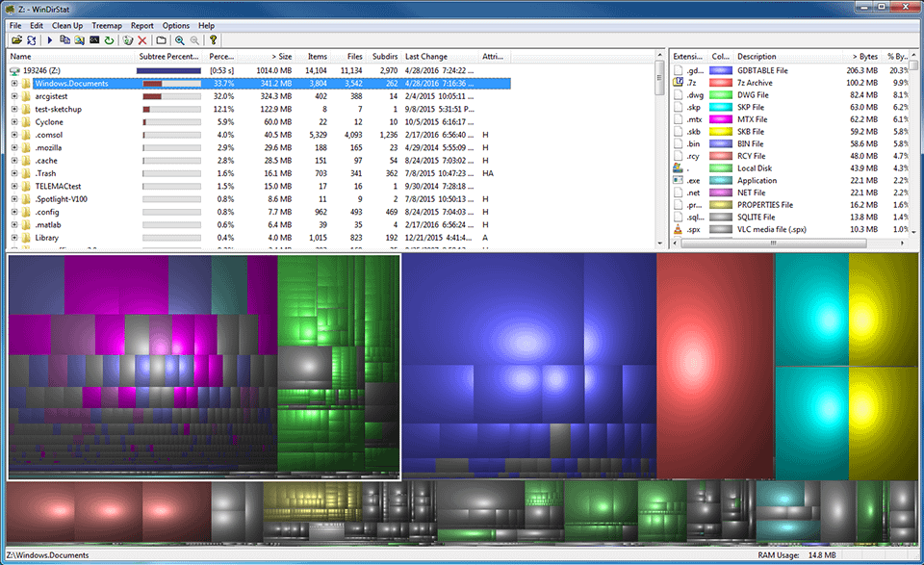Click the drive icon beside 193246 (Z:)
Viewport: 924px width, 565px height.
[x=14, y=70]
